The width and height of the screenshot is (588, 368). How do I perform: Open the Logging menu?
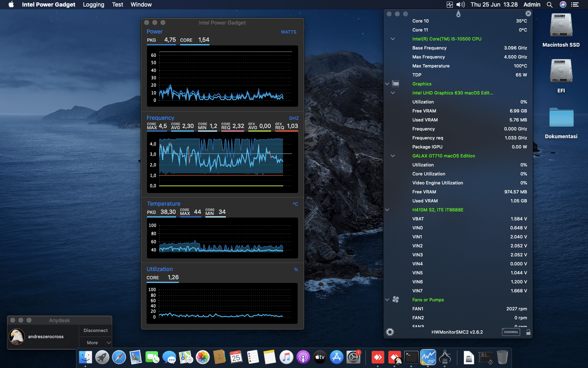(x=93, y=4)
